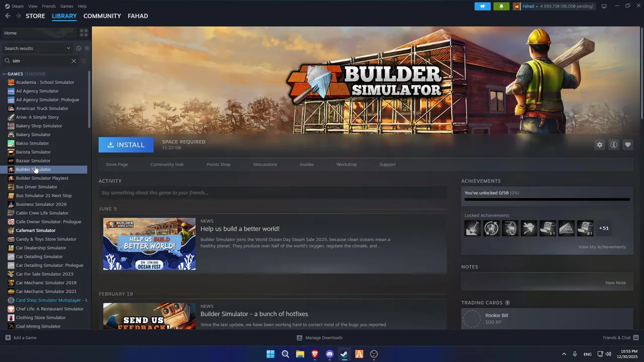Open the Rookie Bill trading card

(547, 318)
